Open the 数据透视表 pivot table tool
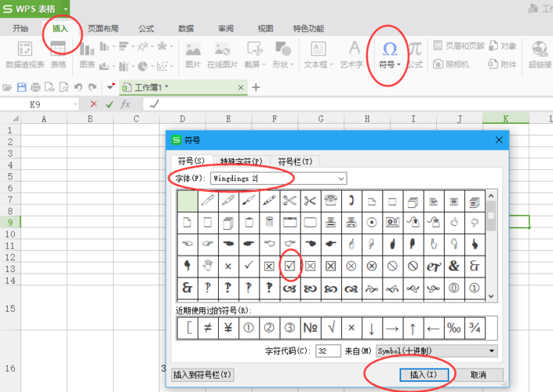This screenshot has height=392, width=553. click(24, 54)
